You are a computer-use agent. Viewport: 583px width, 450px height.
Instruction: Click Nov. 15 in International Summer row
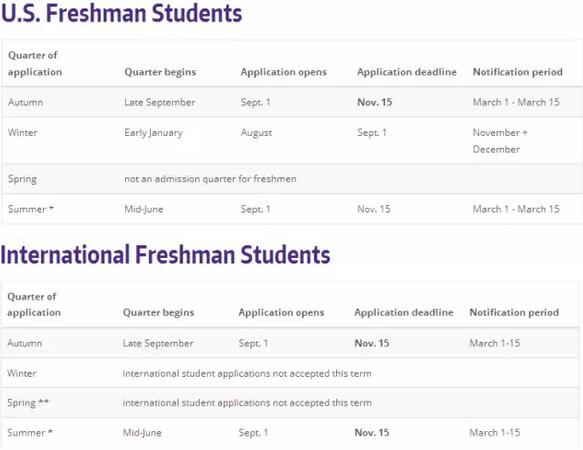point(372,433)
